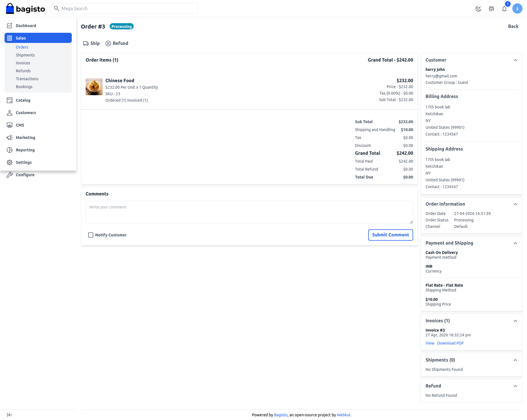
Task: Enable the Notify Customer checkbox
Action: tap(91, 235)
